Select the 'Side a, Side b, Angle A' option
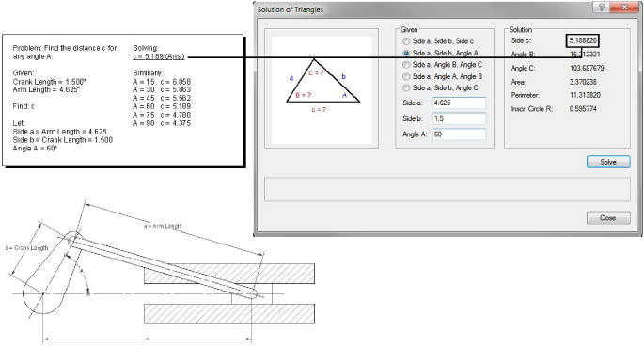The height and width of the screenshot is (347, 644). point(440,53)
